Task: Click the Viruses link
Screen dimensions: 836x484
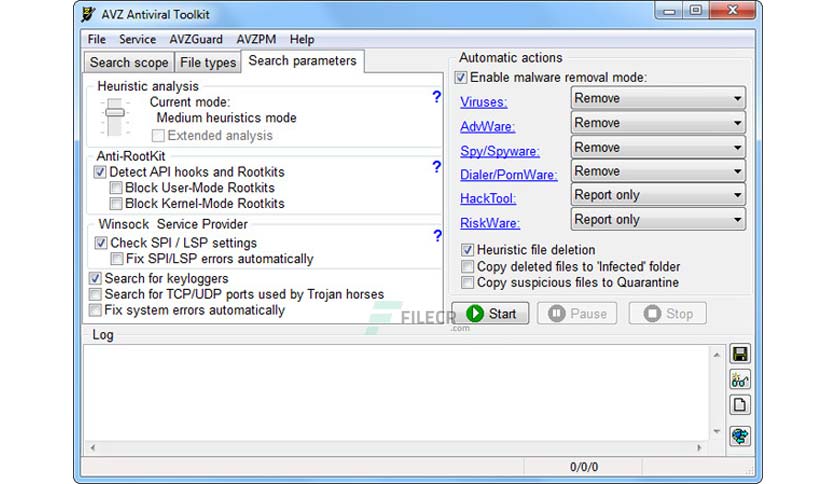Action: coord(484,102)
